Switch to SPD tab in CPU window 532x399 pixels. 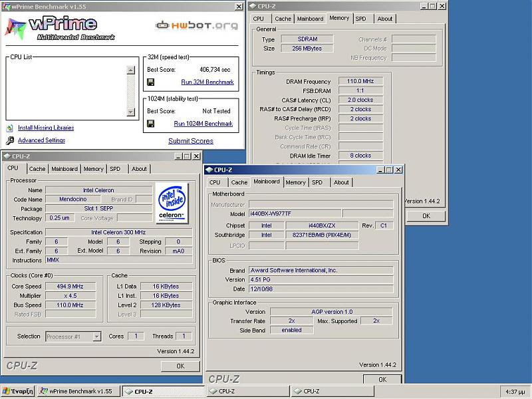(x=115, y=169)
